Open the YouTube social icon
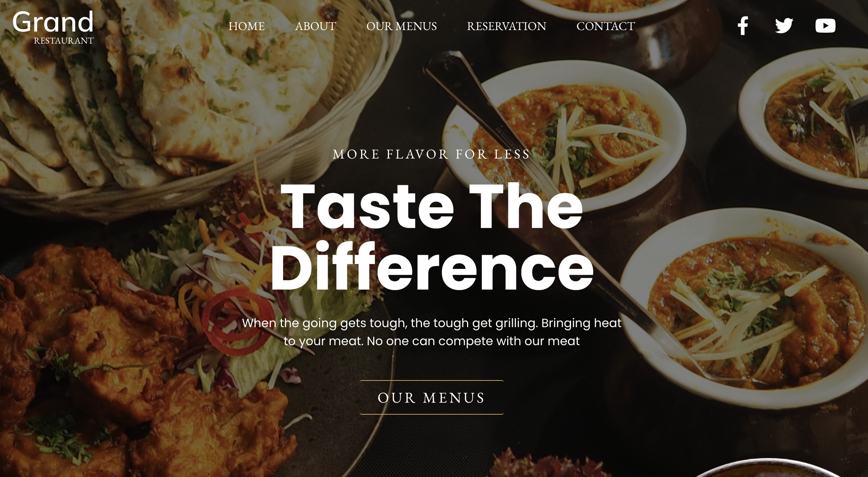The width and height of the screenshot is (868, 477). point(825,26)
